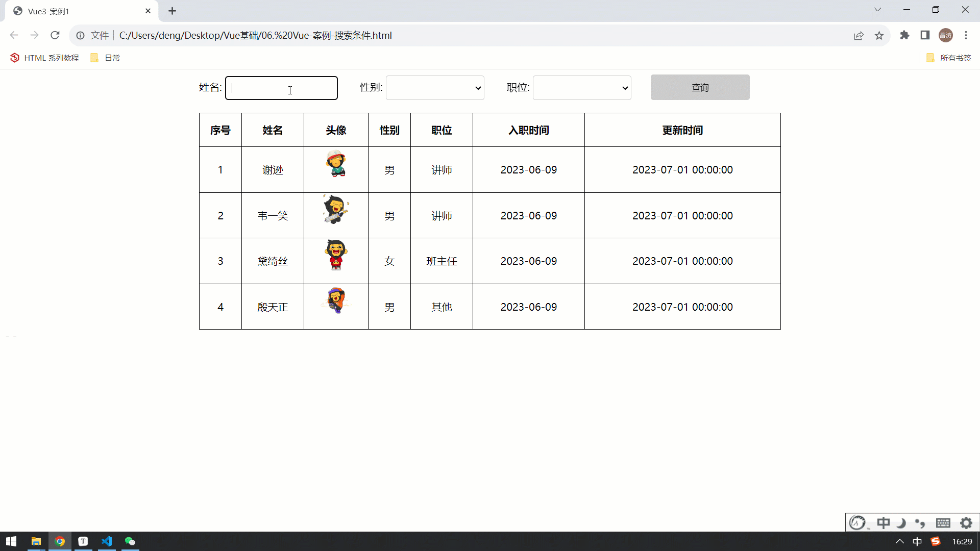Toggle Chinese input mode in IME bar
Image resolution: width=980 pixels, height=551 pixels.
(x=883, y=523)
